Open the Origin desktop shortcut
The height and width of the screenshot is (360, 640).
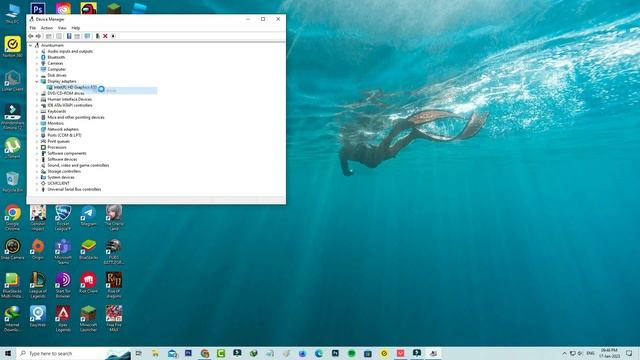[38, 249]
